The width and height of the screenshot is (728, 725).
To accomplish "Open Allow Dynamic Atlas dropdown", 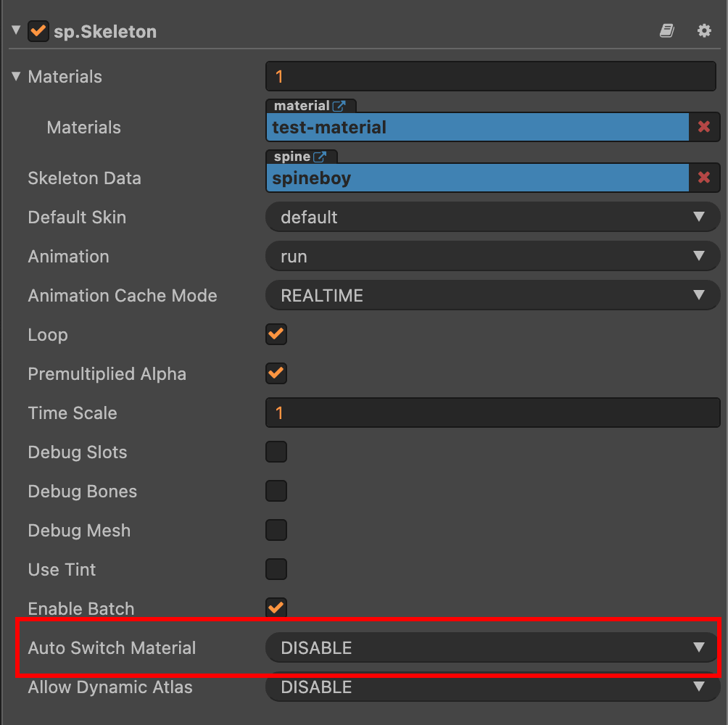I will [x=492, y=687].
